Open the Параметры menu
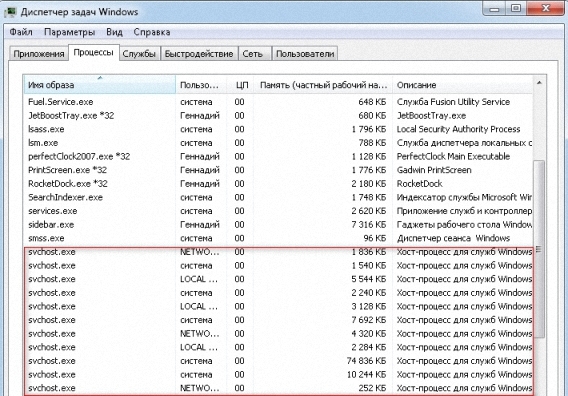This screenshot has height=396, width=568. pyautogui.click(x=70, y=32)
